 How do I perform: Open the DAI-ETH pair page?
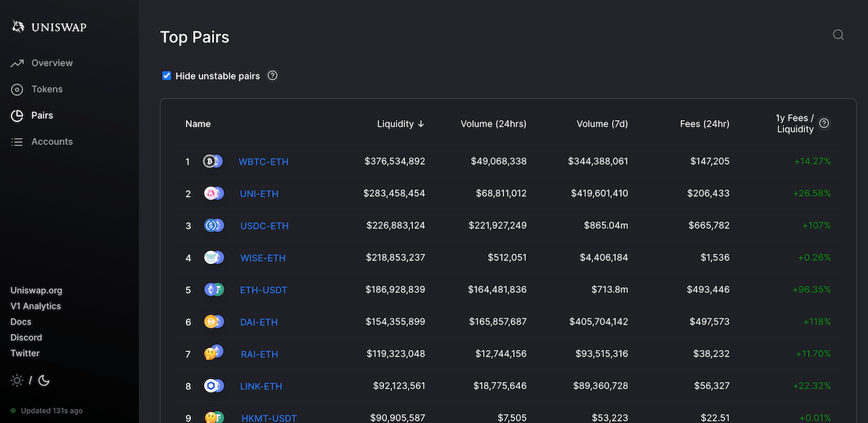coord(259,322)
